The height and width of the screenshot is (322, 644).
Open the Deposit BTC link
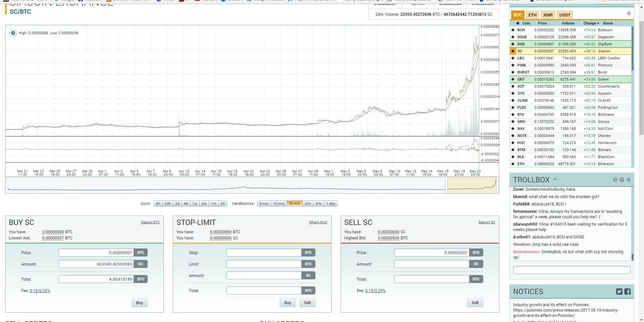pos(150,222)
